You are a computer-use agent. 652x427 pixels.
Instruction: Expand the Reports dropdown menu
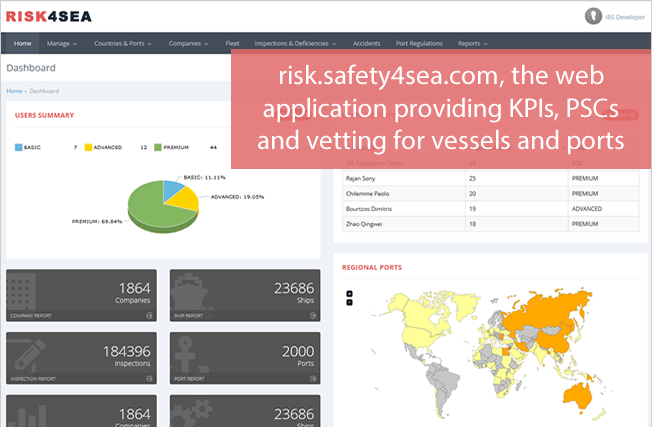472,43
